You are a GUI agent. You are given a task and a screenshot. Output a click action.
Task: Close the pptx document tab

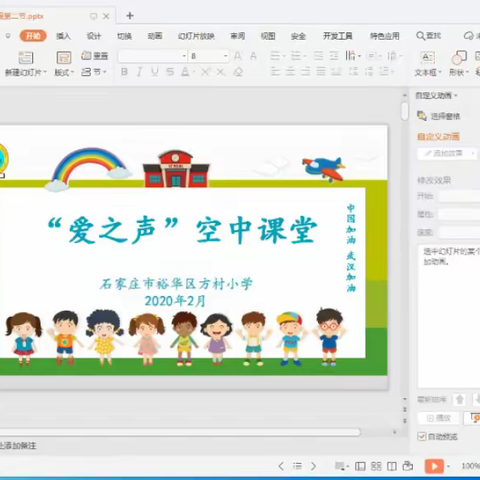[x=106, y=16]
